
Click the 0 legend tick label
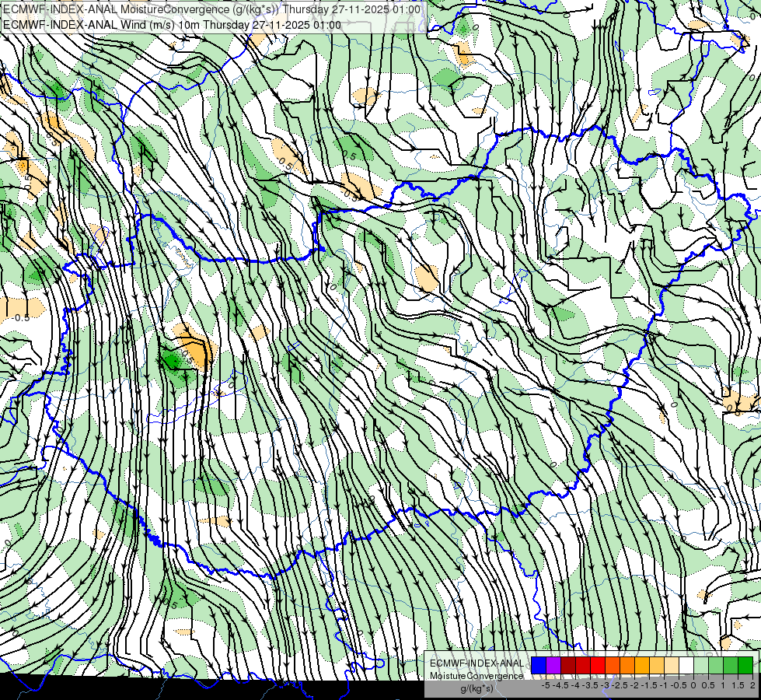(693, 685)
